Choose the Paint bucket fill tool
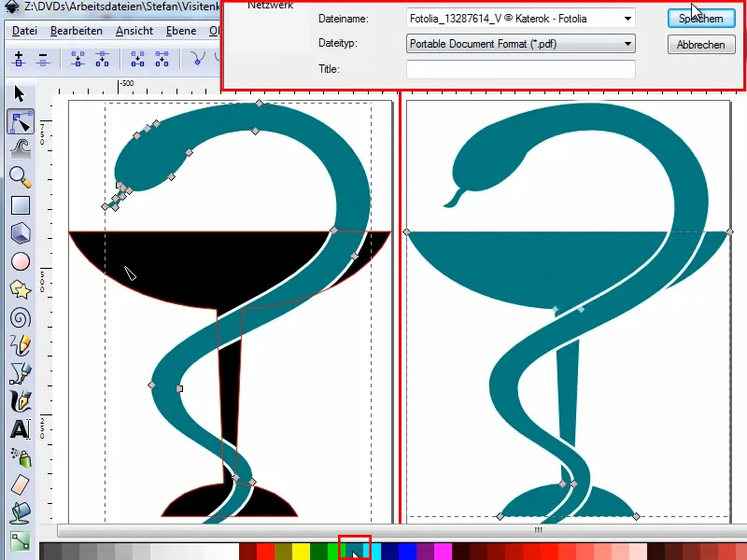The width and height of the screenshot is (747, 560). coord(21,512)
